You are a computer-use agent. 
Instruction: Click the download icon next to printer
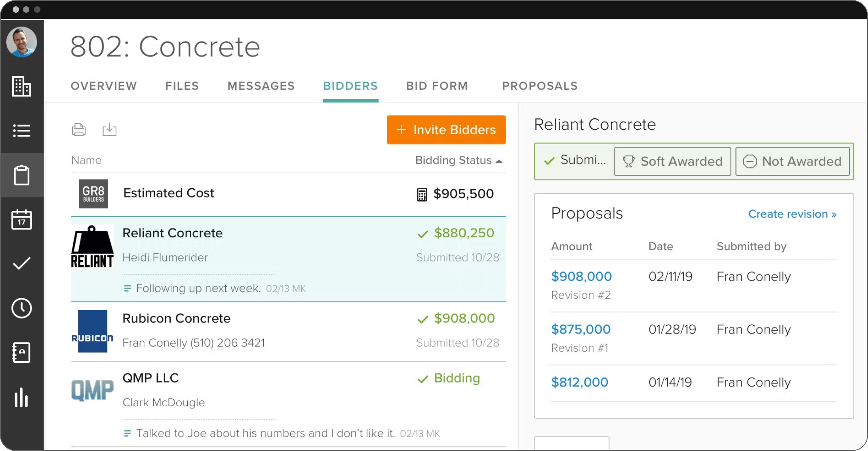coord(109,129)
